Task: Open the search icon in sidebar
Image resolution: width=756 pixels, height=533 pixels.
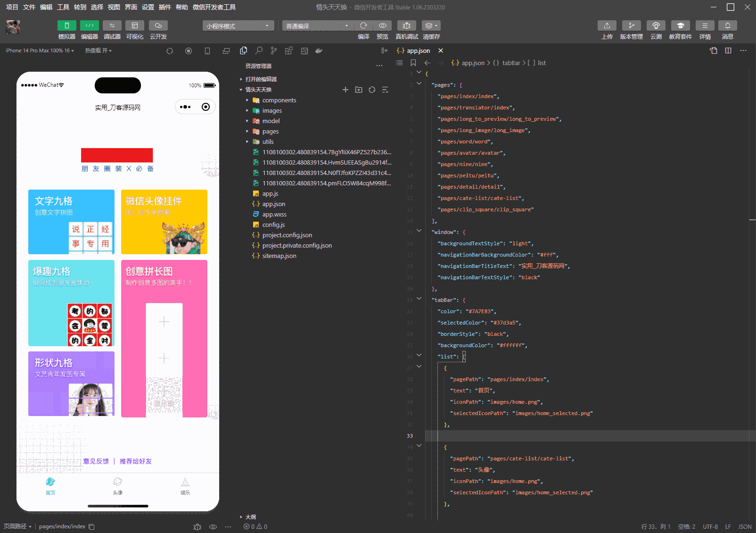Action: (259, 50)
